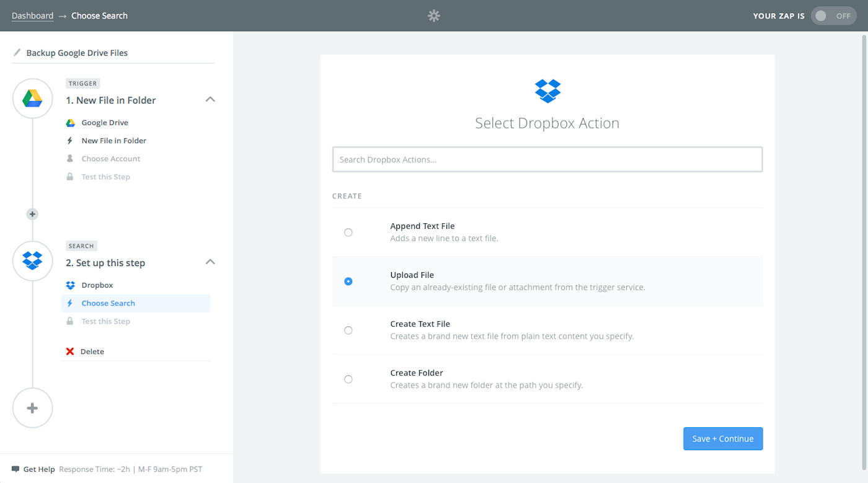Click the Get Help chat bubble icon
Viewport: 868px width, 483px height.
point(15,469)
